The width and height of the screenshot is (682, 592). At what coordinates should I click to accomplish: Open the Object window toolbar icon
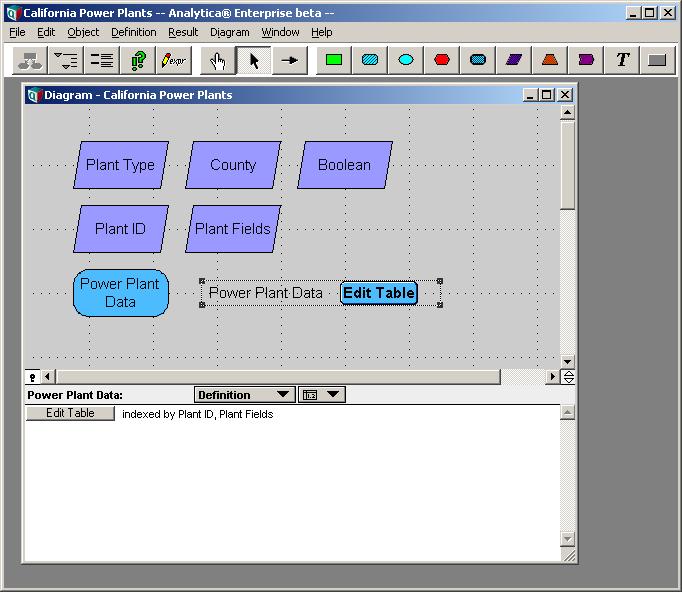(102, 60)
